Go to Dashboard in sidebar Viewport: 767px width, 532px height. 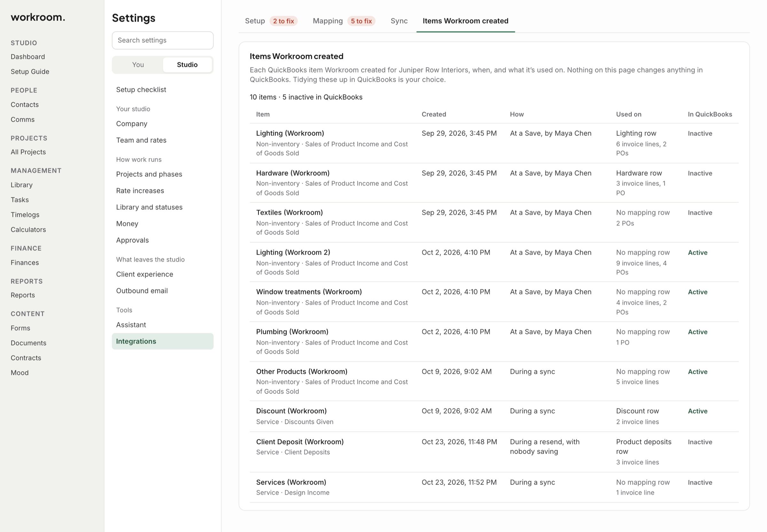(28, 57)
